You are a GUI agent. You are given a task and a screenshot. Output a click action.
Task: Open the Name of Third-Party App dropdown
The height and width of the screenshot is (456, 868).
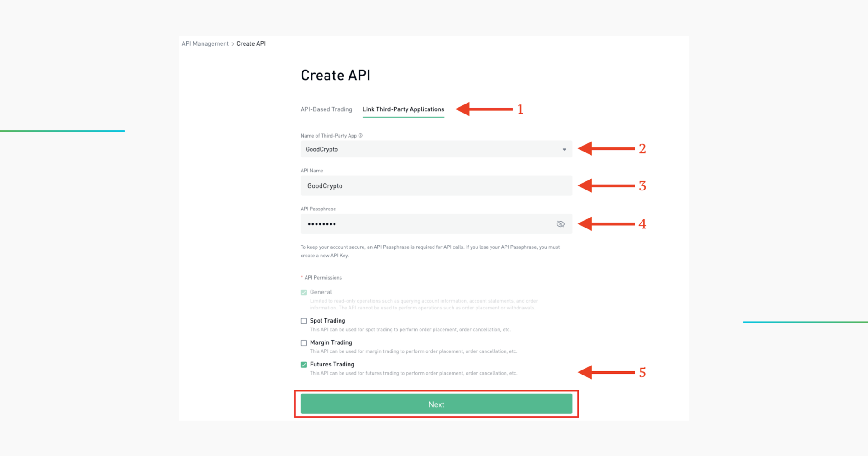[x=436, y=149]
